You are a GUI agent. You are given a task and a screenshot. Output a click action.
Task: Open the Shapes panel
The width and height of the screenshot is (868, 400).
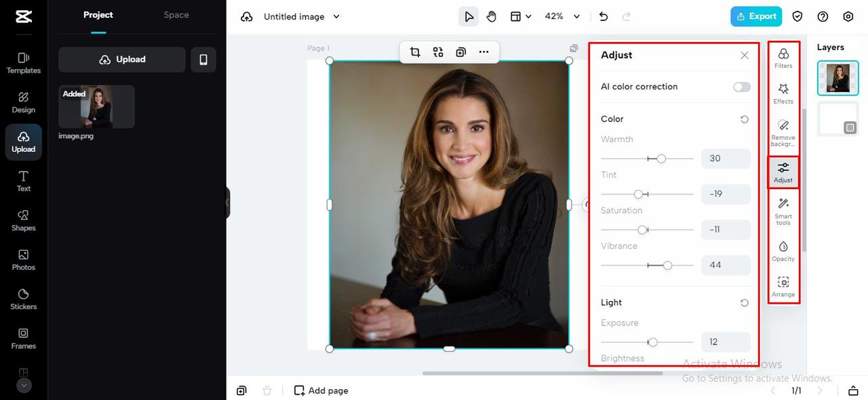[x=24, y=220]
